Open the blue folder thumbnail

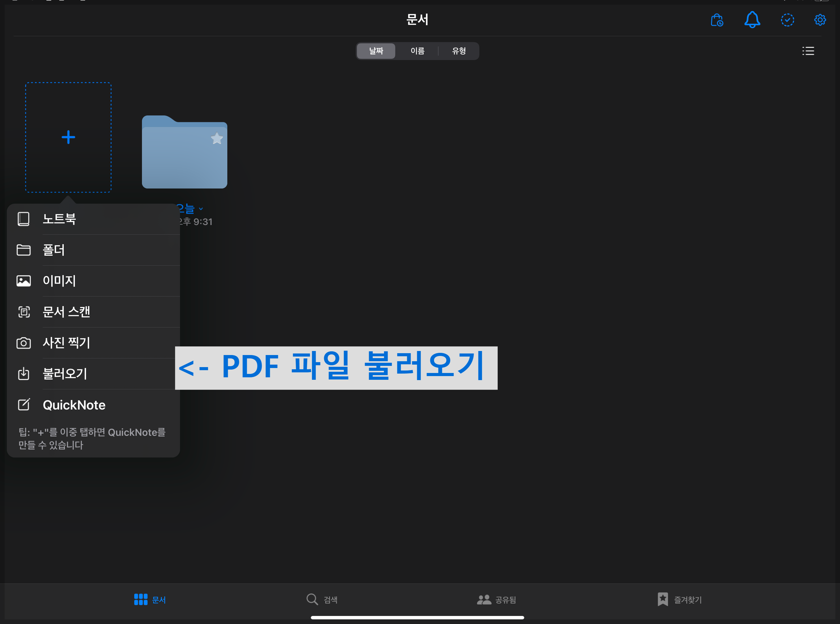185,152
